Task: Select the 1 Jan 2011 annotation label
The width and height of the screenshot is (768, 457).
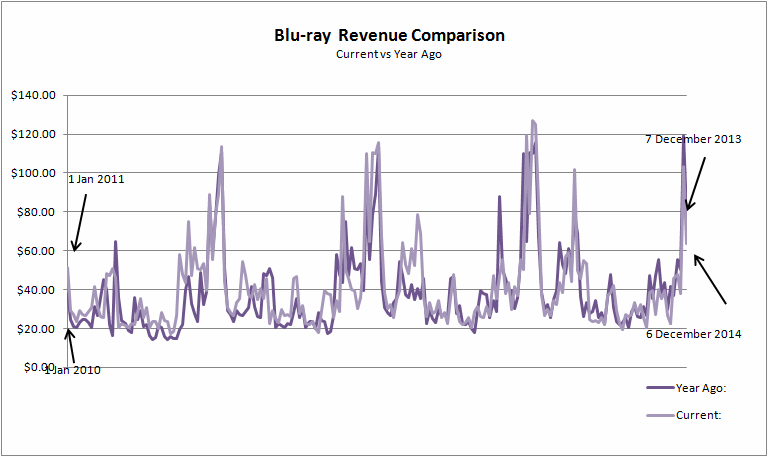Action: coord(96,178)
